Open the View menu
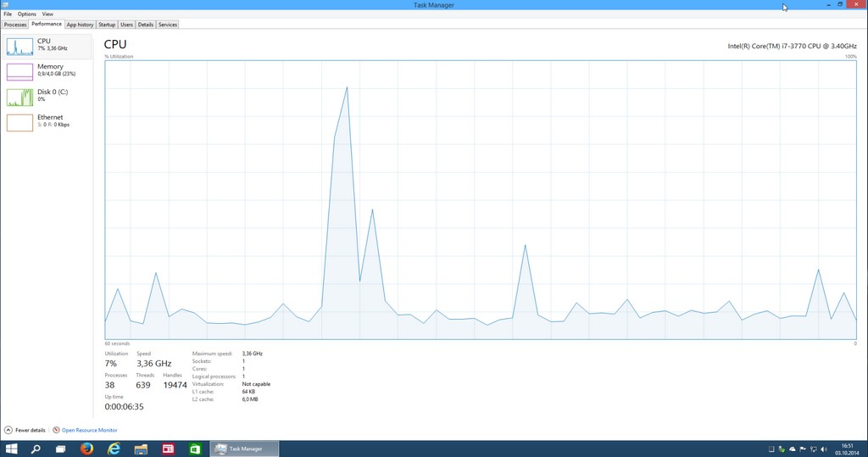 [47, 14]
